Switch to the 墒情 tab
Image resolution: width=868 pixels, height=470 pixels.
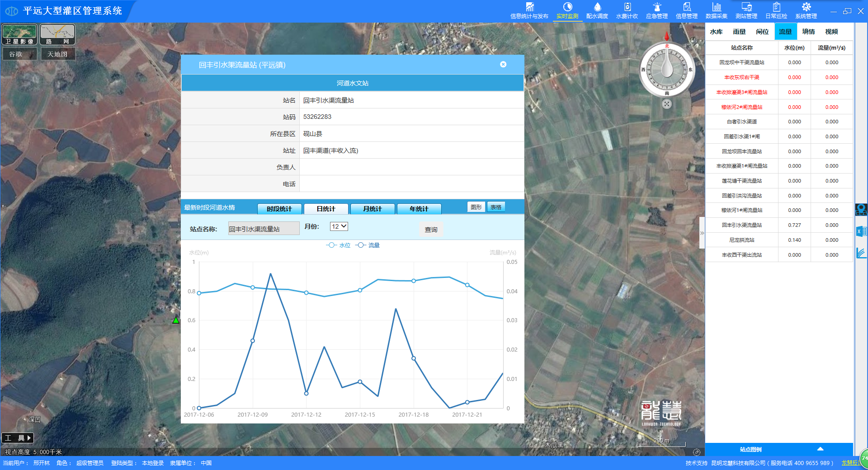[809, 32]
